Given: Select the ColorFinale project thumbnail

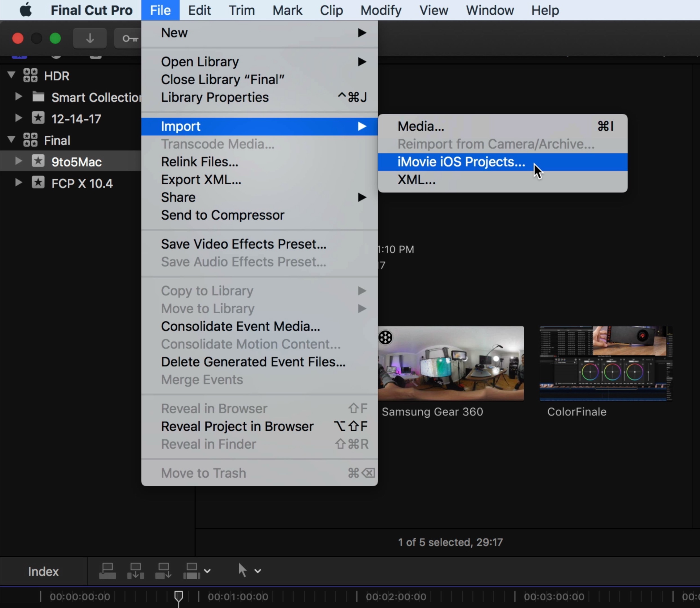Looking at the screenshot, I should pos(606,364).
